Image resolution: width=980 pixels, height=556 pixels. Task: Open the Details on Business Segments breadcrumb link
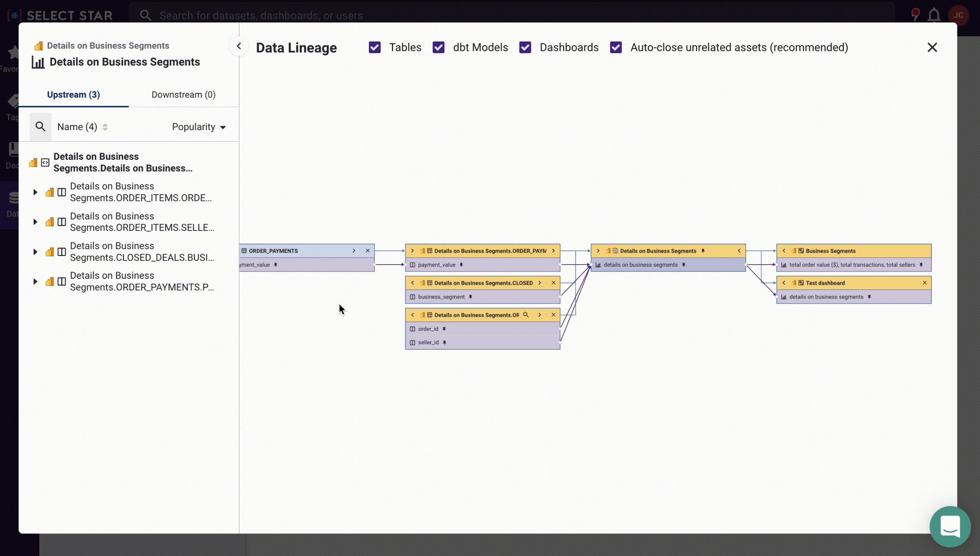click(x=108, y=46)
